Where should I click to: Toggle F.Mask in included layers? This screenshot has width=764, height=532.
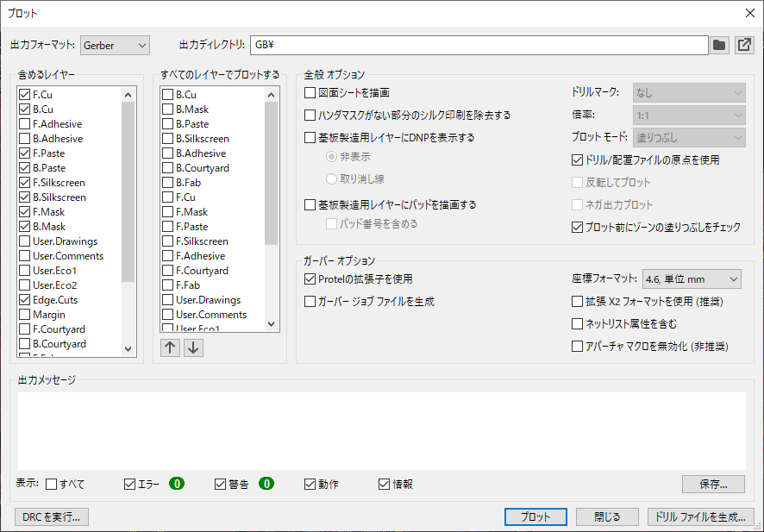(24, 212)
